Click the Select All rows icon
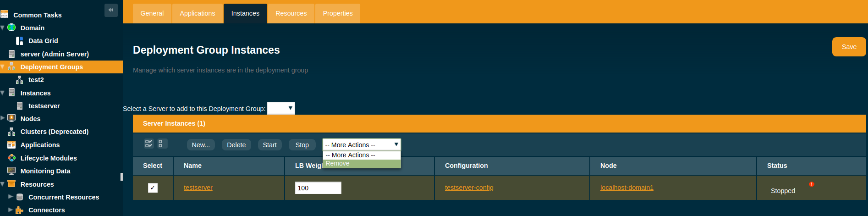Viewport: 868px width, 216px height. point(148,144)
